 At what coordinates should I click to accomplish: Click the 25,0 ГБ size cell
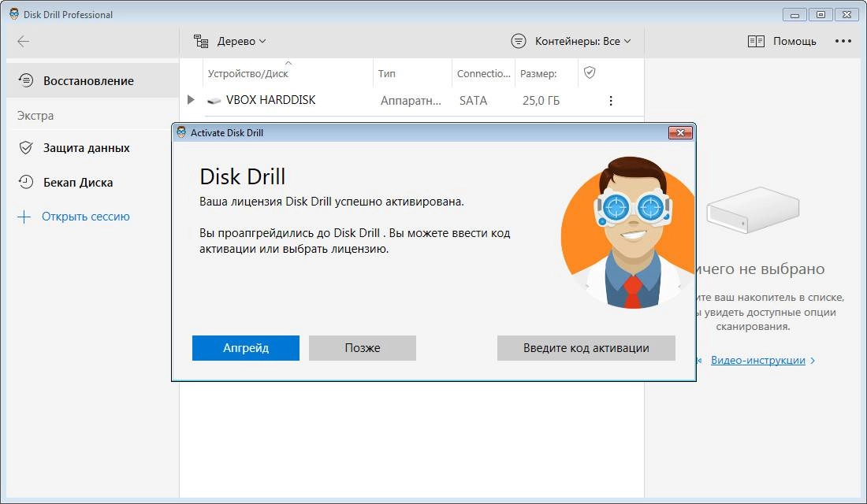[x=541, y=101]
